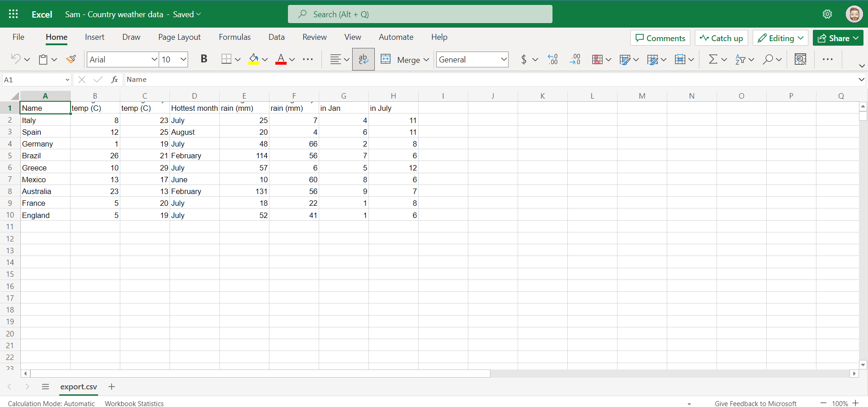The width and height of the screenshot is (868, 407).
Task: Toggle Wrap Text button
Action: (363, 59)
